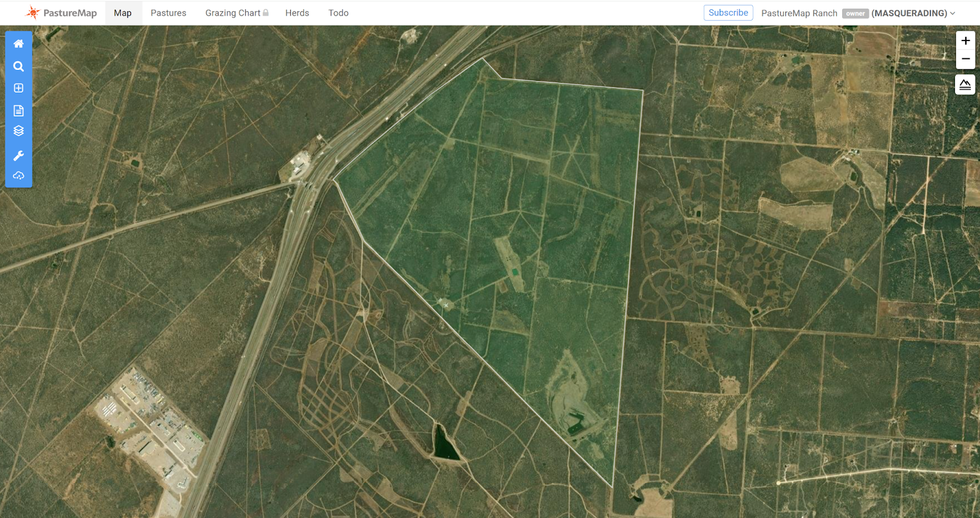Open the Pastures tab
Screen dimensions: 980x518
168,13
